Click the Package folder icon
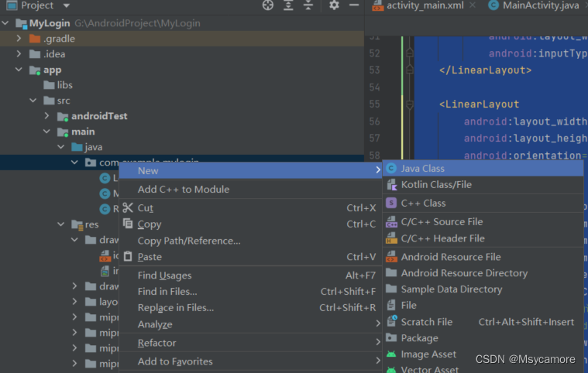 coord(391,337)
